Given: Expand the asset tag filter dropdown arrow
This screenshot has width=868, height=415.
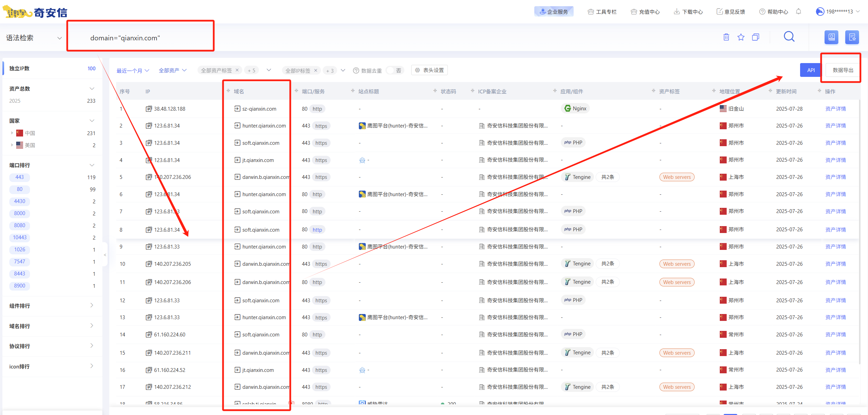Looking at the screenshot, I should click(x=269, y=70).
